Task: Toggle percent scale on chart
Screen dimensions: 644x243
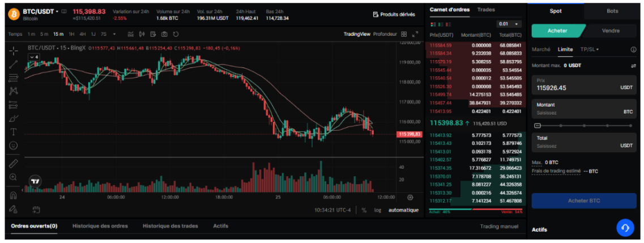Action: (x=364, y=210)
